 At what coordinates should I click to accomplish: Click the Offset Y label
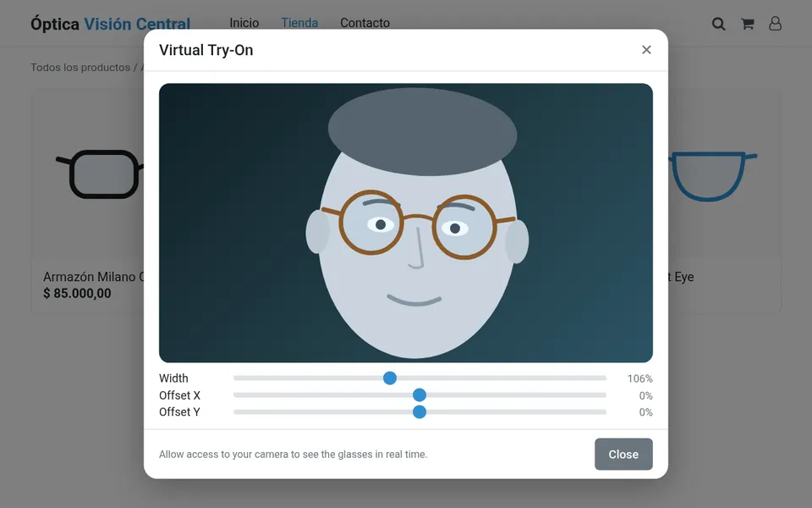[x=179, y=411]
